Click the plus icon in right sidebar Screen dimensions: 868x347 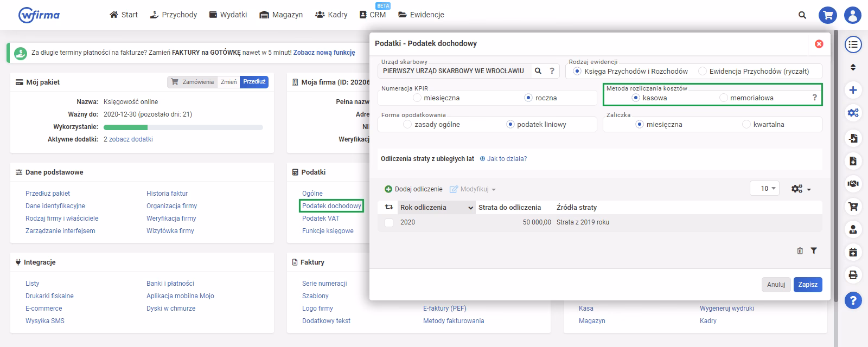(x=853, y=90)
